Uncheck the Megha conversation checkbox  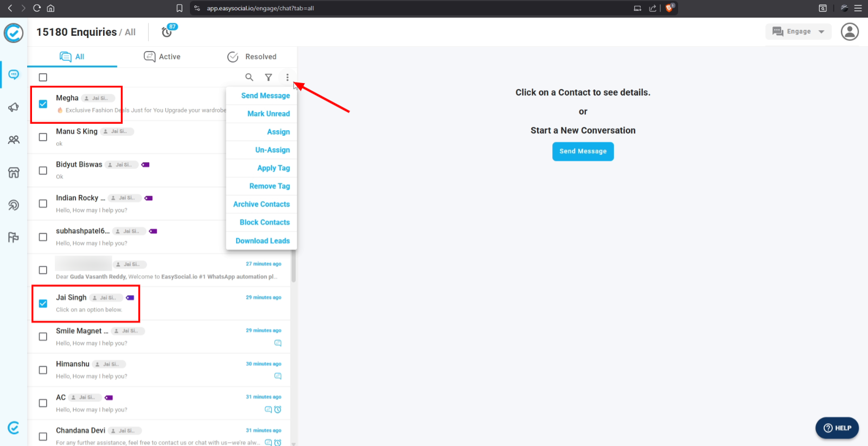click(43, 104)
